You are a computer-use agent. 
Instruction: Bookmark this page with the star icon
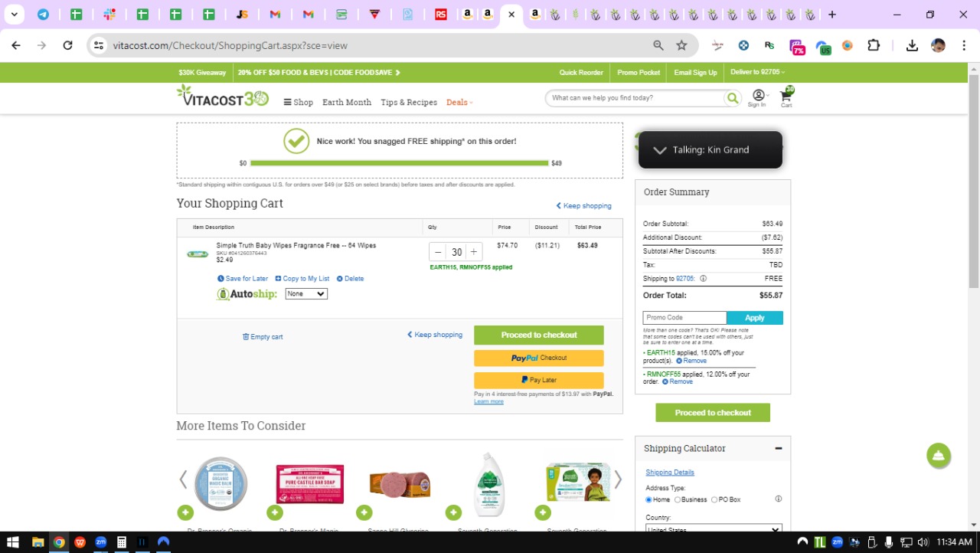click(681, 45)
